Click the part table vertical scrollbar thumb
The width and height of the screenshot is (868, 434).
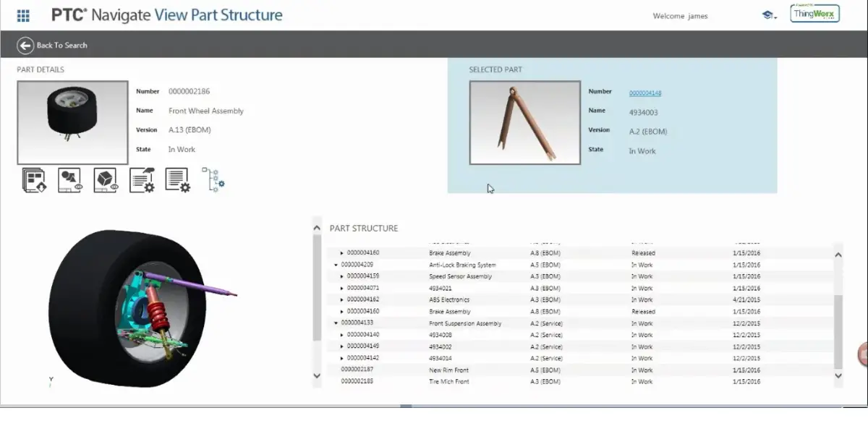point(838,331)
